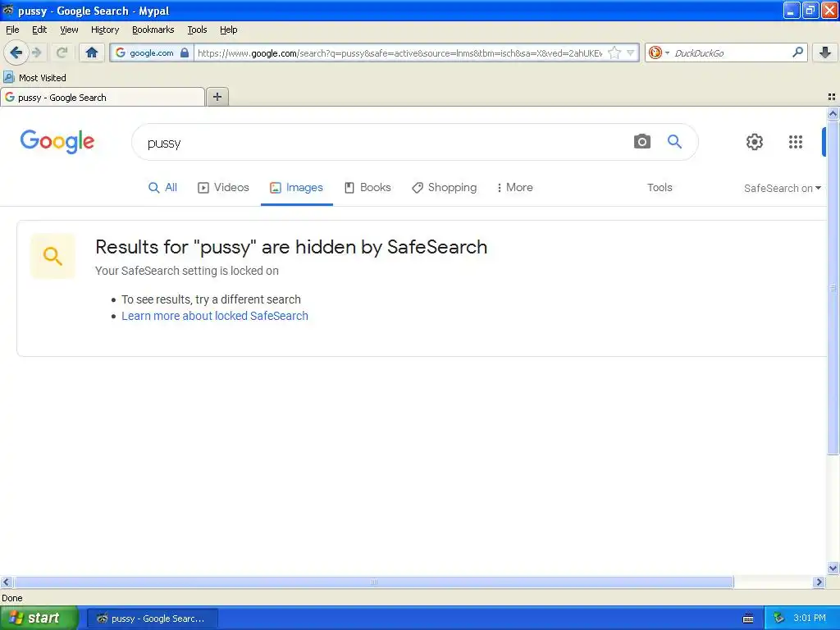
Task: Click the horizontal scrollbar thumb
Action: (x=373, y=582)
